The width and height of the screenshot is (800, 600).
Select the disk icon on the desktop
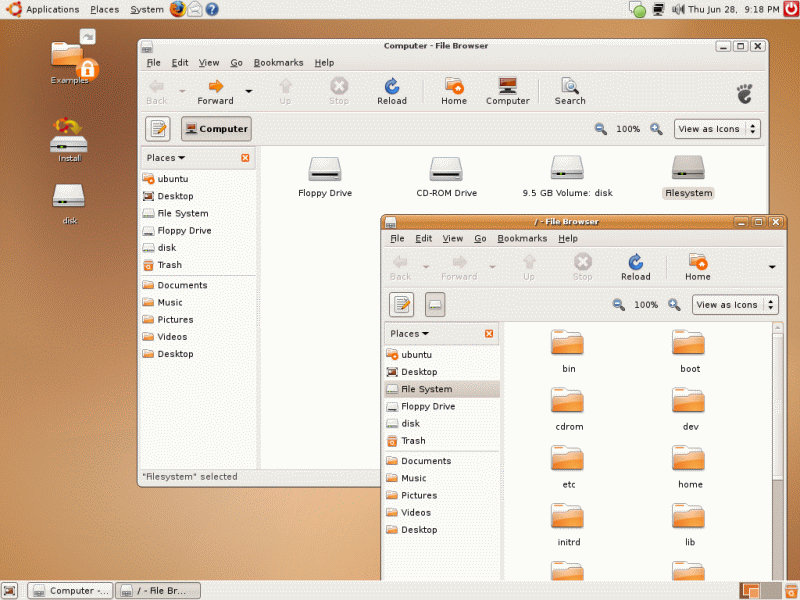pyautogui.click(x=69, y=204)
